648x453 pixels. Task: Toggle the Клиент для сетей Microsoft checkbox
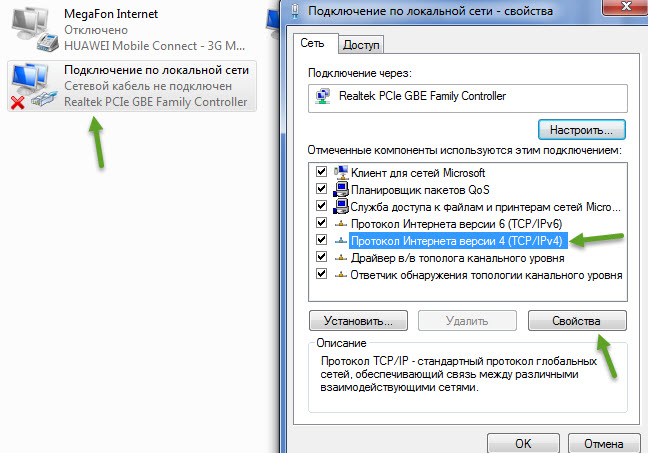pyautogui.click(x=322, y=172)
